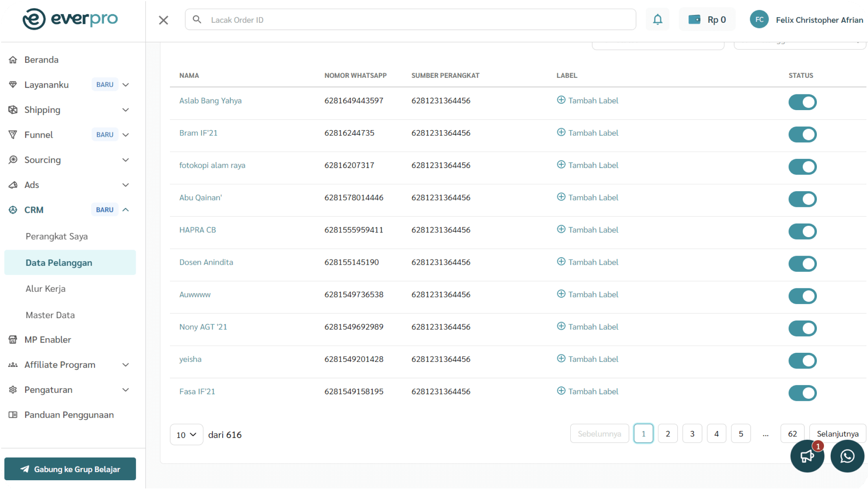Toggle status for Dosen Anindita
This screenshot has width=868, height=492.
(802, 264)
